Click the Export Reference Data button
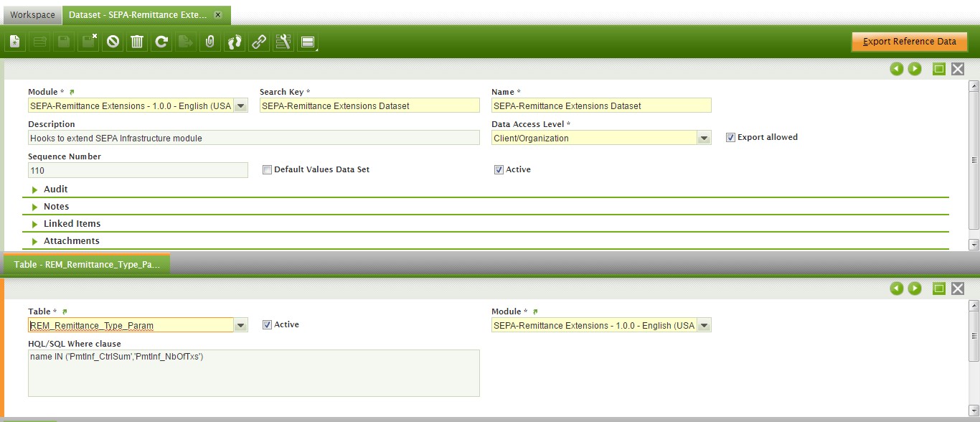The height and width of the screenshot is (422, 980). pyautogui.click(x=909, y=42)
